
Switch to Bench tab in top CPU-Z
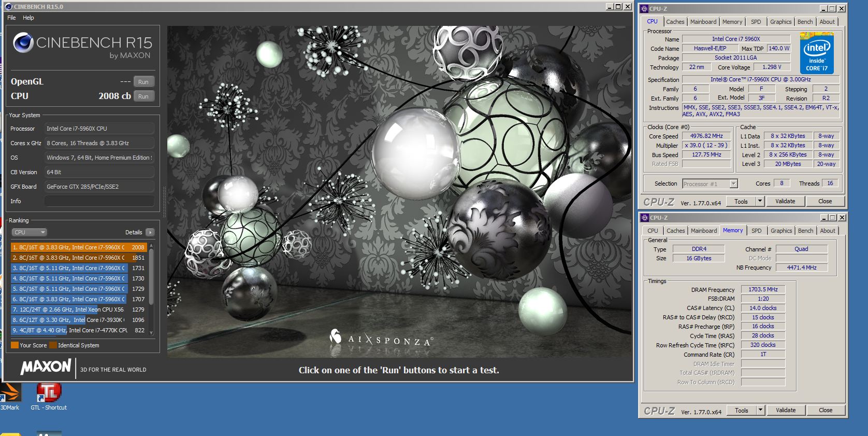[x=805, y=22]
